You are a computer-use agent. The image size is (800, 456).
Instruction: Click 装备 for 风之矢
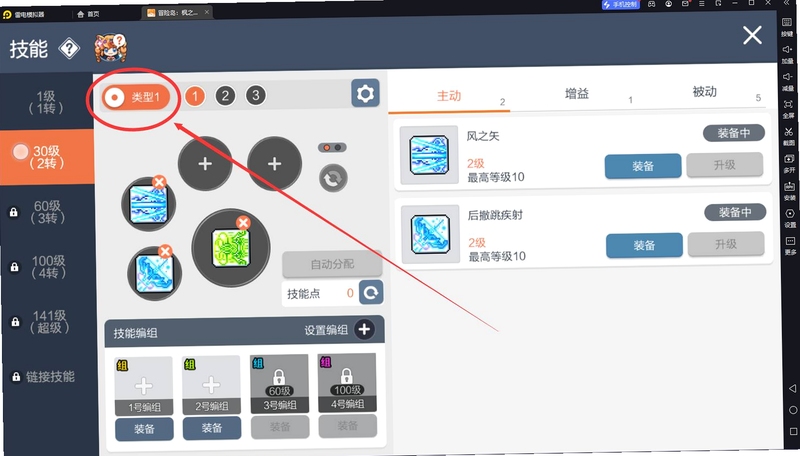point(643,166)
